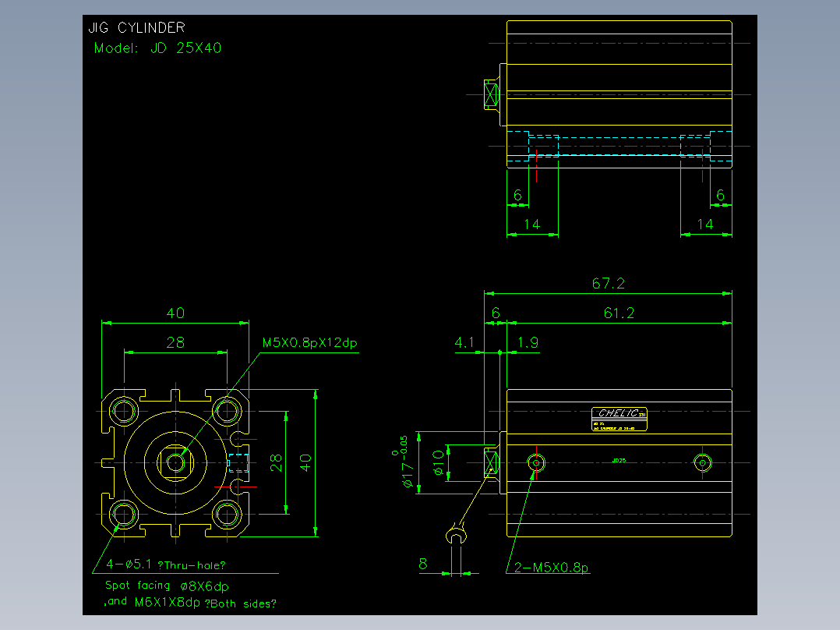Select the horizontal 28 dimension in front view

[x=175, y=342]
